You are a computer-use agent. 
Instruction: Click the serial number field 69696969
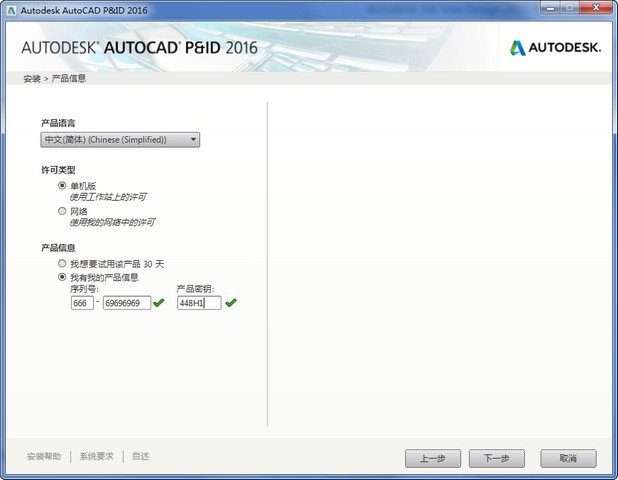tap(127, 303)
